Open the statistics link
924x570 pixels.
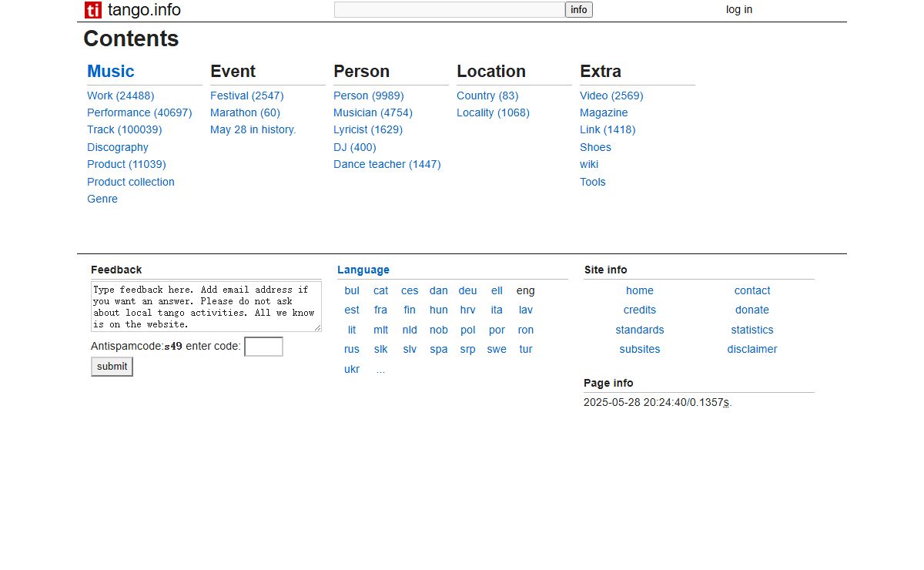coord(752,330)
